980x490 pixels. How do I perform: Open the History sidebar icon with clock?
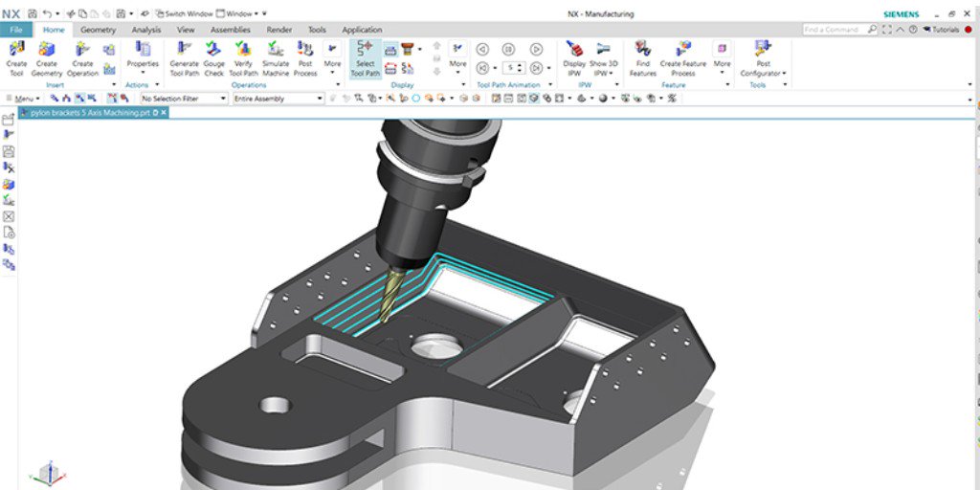pyautogui.click(x=9, y=233)
